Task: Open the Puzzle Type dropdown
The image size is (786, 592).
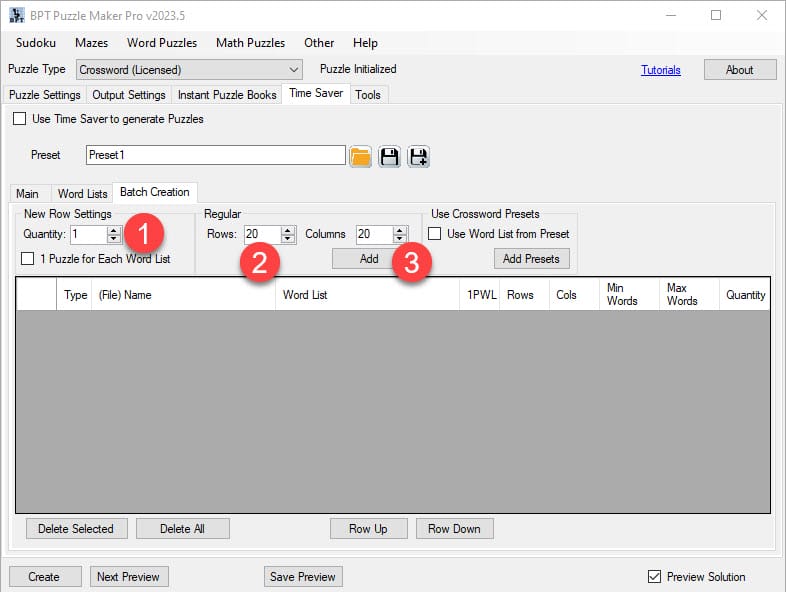Action: click(293, 70)
